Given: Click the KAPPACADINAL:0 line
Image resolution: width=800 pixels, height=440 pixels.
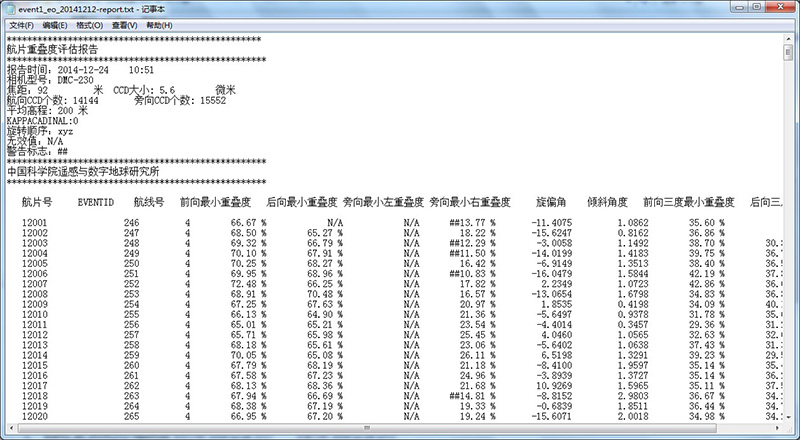Looking at the screenshot, I should [x=42, y=121].
